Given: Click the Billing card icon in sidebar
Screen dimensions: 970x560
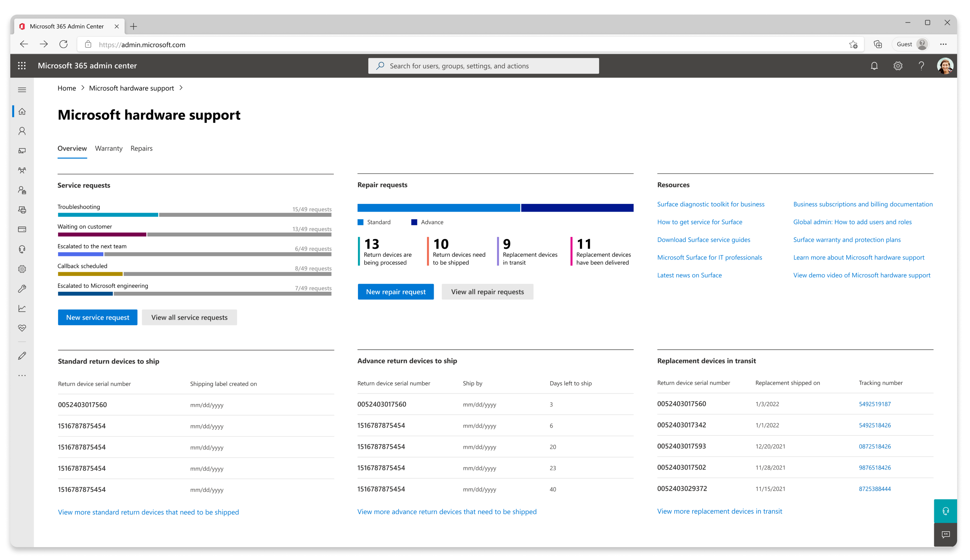Looking at the screenshot, I should pyautogui.click(x=22, y=230).
